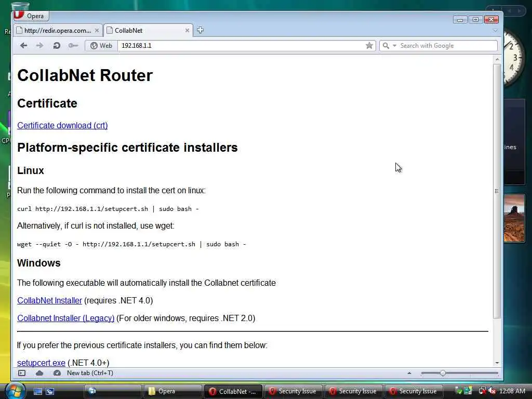Open the Opera folder taskbar button

tap(172, 391)
